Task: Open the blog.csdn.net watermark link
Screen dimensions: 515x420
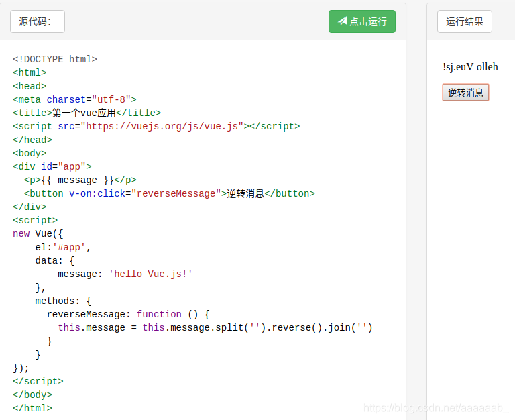Action: 435,407
